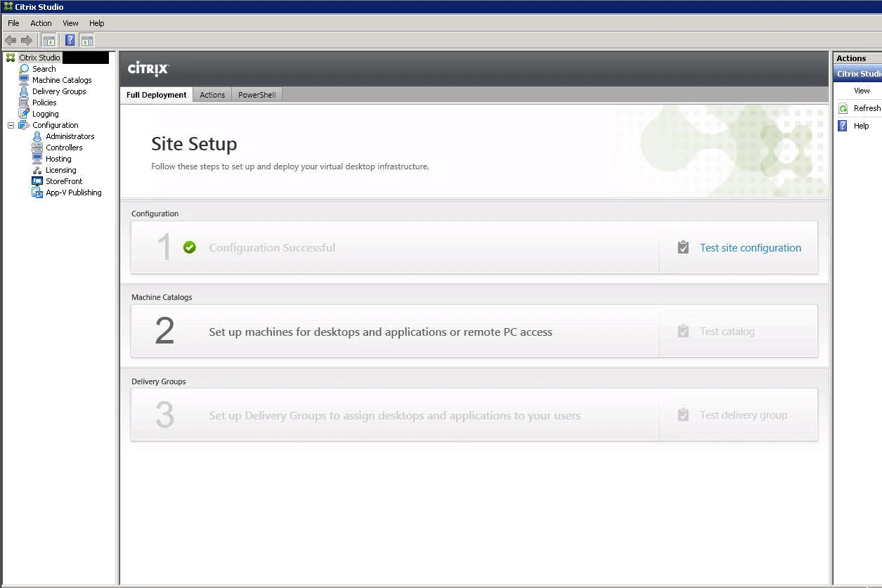Select Controllers under Configuration
This screenshot has width=882, height=588.
pos(64,148)
